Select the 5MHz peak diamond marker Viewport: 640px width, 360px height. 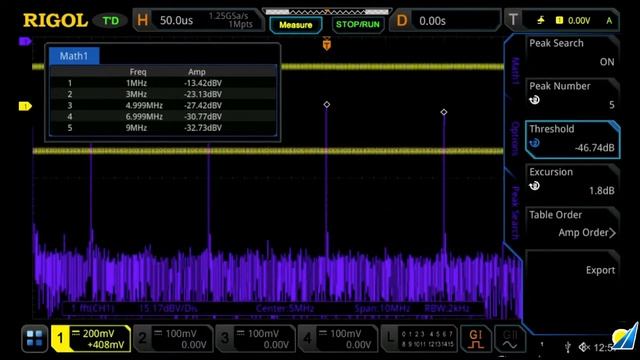click(327, 104)
